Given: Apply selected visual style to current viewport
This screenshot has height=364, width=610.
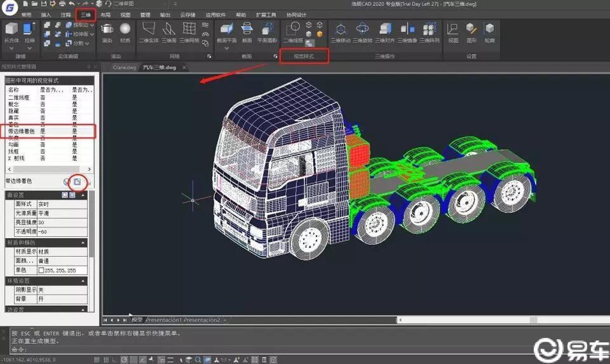Looking at the screenshot, I should [x=77, y=182].
